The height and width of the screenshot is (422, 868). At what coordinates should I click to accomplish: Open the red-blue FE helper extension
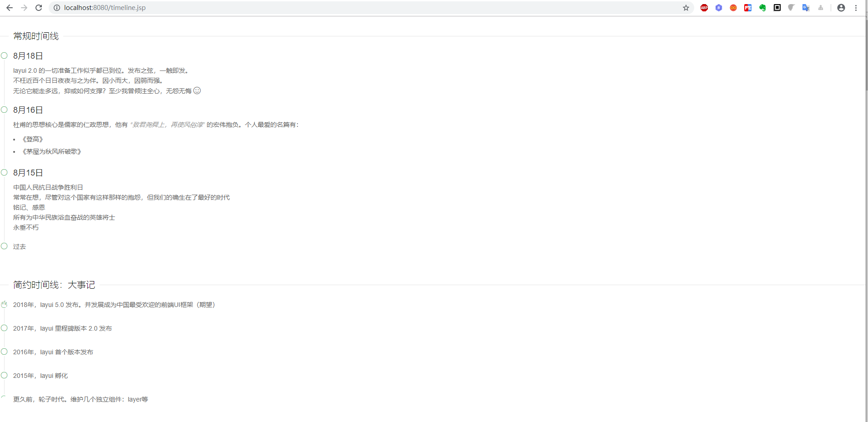click(x=748, y=8)
